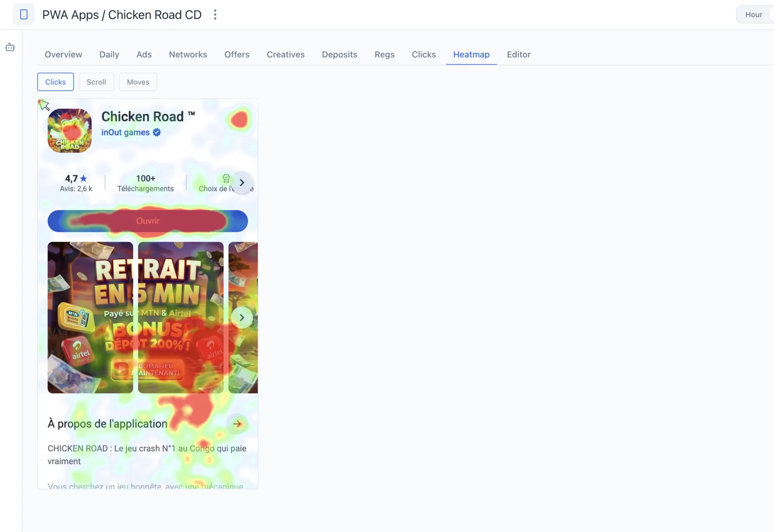Open the Clicks tab in the top navigation
The image size is (774, 532).
[x=424, y=55]
